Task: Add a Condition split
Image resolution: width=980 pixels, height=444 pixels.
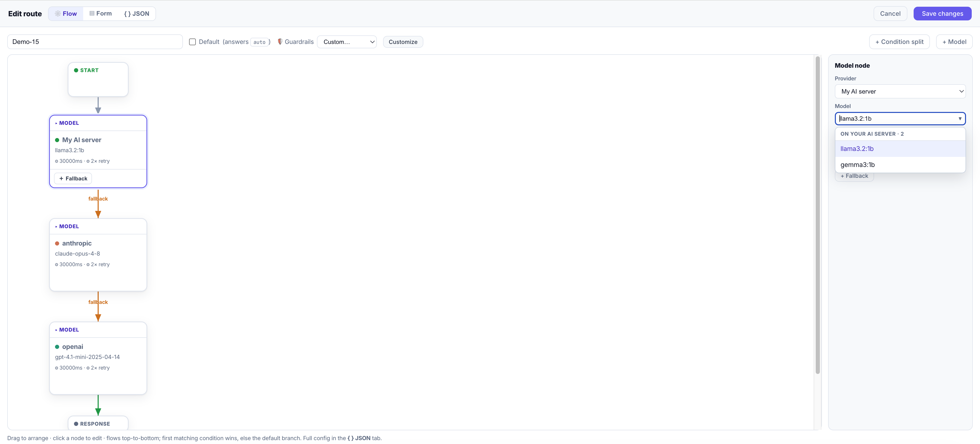Action: [x=899, y=42]
